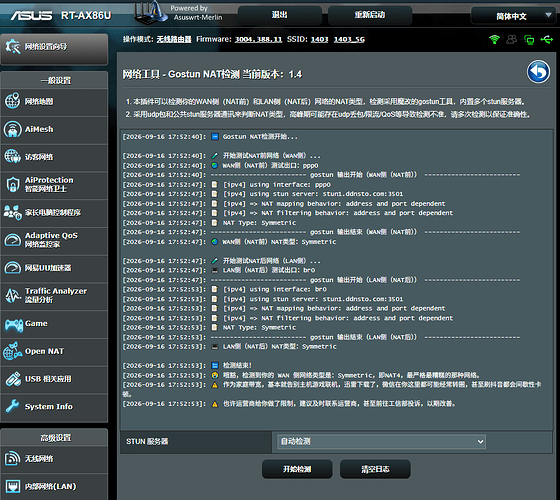This screenshot has width=560, height=500.
Task: Click the '高级设置' section header
Action: coord(55,438)
